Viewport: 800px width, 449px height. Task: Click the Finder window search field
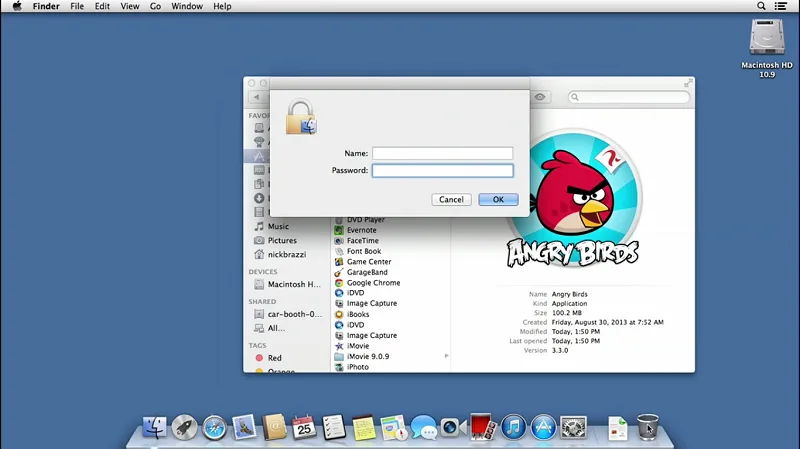coord(629,97)
